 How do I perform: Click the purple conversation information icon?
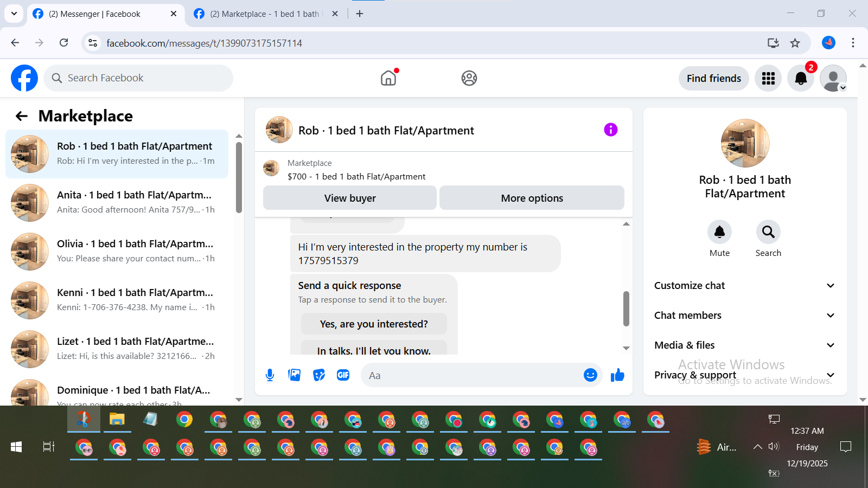click(x=611, y=130)
